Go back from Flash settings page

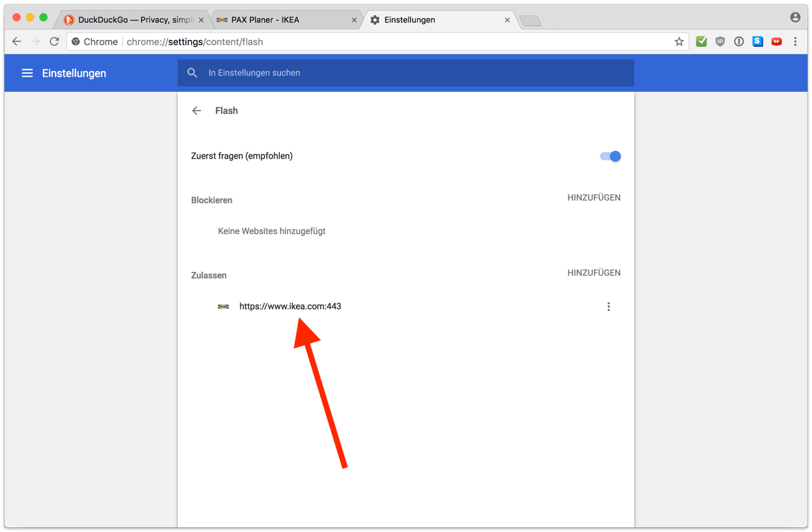pos(197,111)
